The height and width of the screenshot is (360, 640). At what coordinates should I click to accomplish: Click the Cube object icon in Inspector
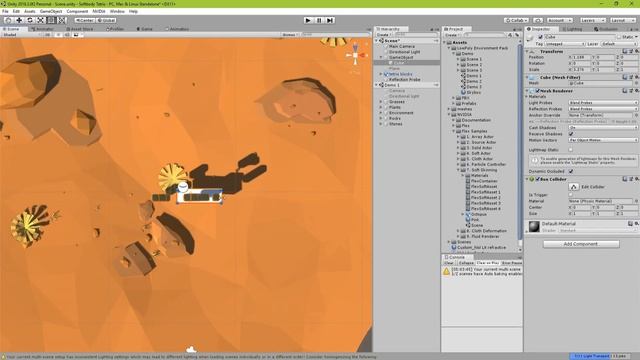531,38
